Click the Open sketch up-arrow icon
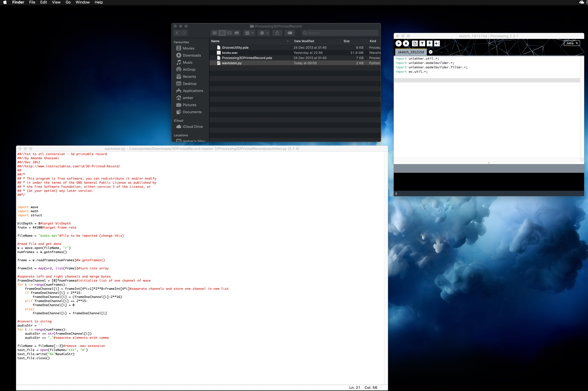The image size is (588, 391). click(422, 43)
